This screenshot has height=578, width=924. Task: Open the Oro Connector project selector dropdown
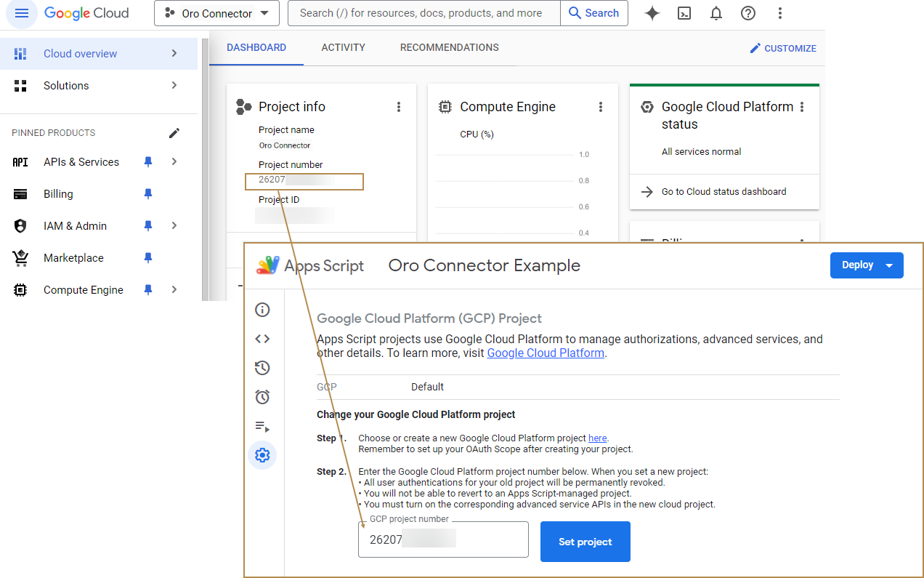pyautogui.click(x=216, y=13)
